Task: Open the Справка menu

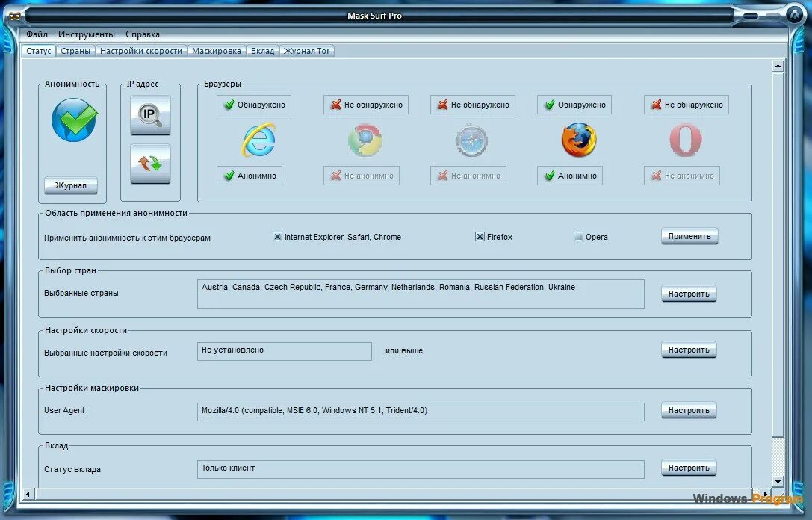Action: 143,34
